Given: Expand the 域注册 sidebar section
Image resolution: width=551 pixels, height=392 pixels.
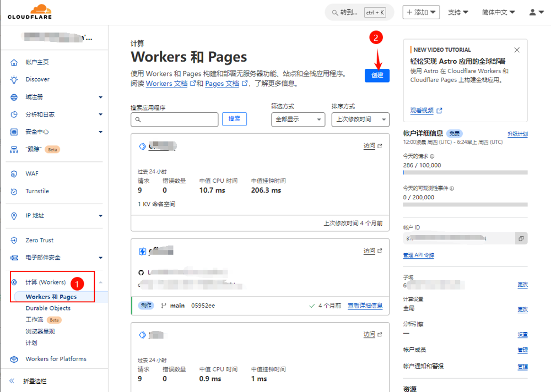Looking at the screenshot, I should click(x=100, y=97).
